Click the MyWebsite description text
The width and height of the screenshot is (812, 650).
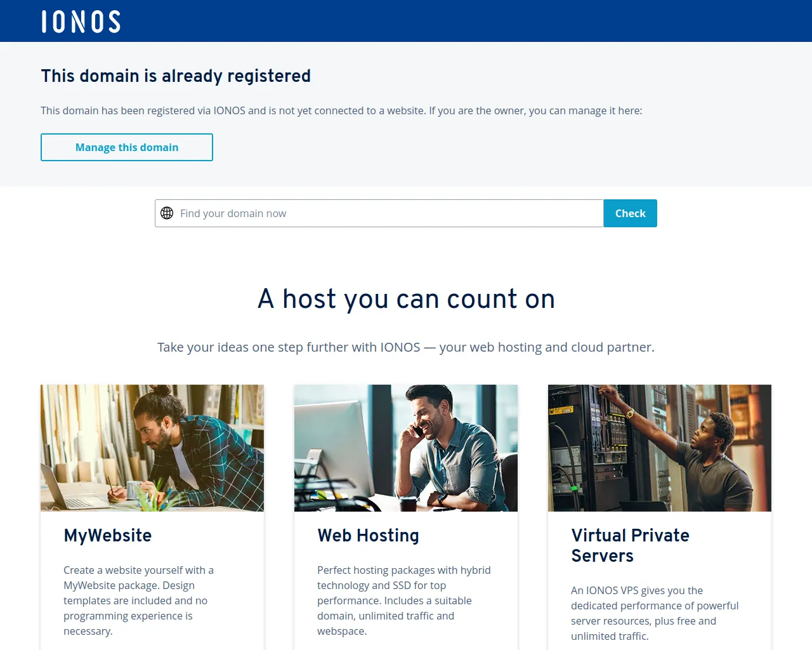click(139, 600)
